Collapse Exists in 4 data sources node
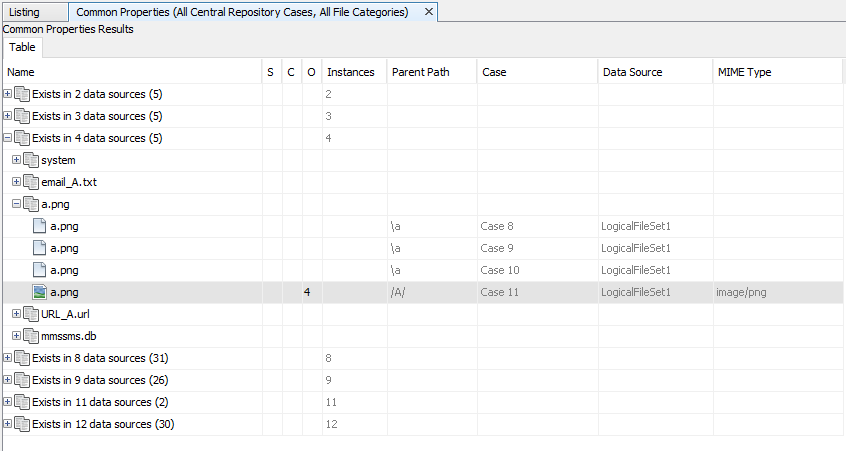This screenshot has height=451, width=846. [8, 138]
